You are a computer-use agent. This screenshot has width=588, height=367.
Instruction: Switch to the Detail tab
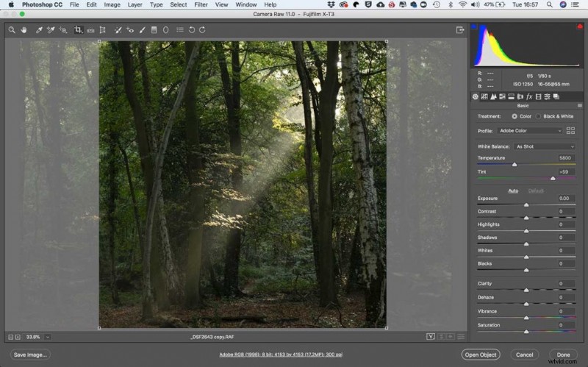493,97
